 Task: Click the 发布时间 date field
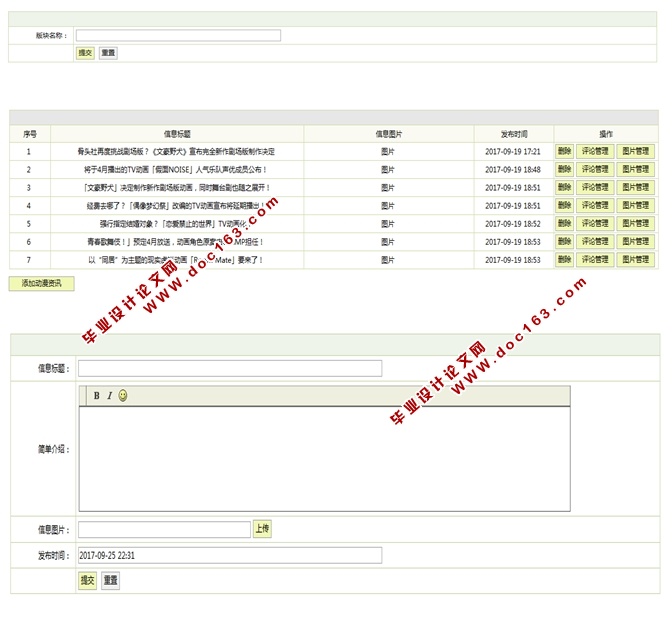(x=230, y=555)
